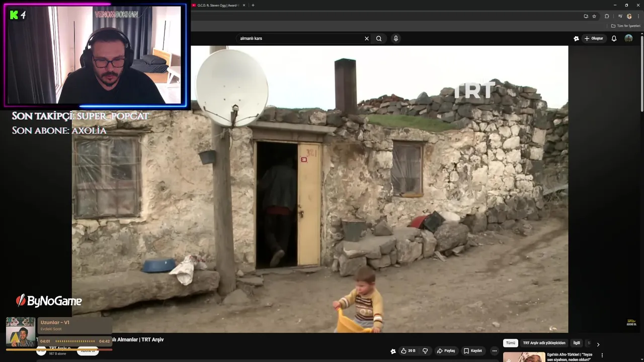Open the 'Ege'nin Afro-Türkleri' suggested video thumbnail
644x362 pixels.
coord(524,357)
